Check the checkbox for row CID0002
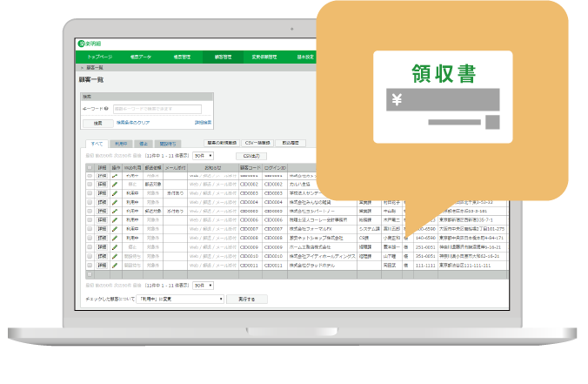 point(90,185)
